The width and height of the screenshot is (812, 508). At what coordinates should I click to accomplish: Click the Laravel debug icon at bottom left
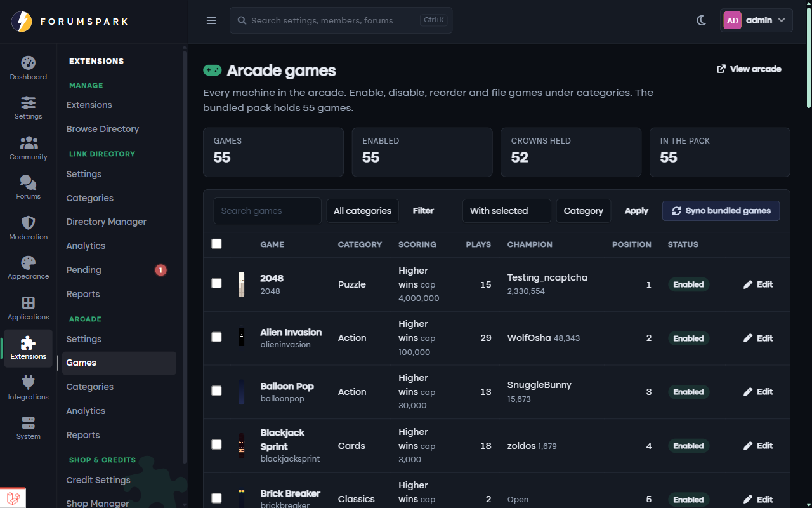pos(13,498)
